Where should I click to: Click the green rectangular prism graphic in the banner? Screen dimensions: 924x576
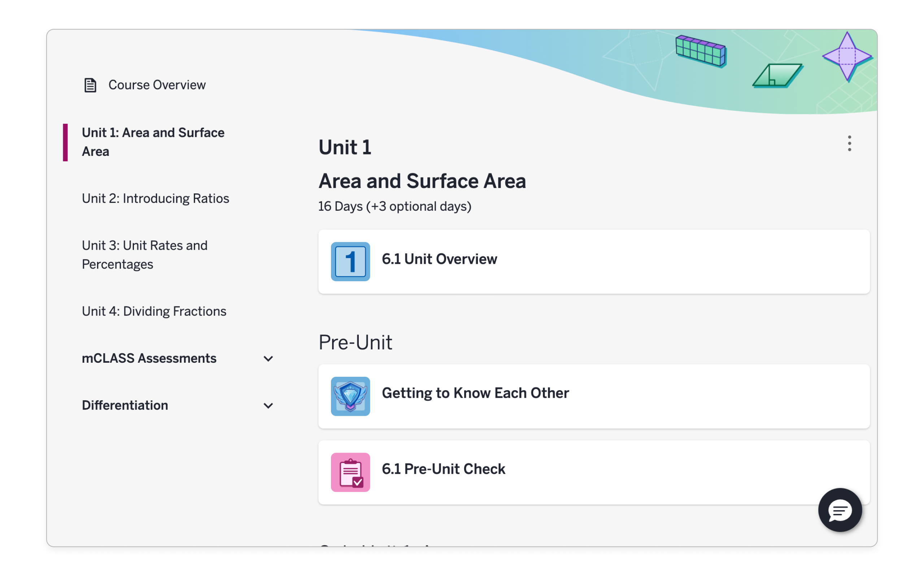click(701, 51)
